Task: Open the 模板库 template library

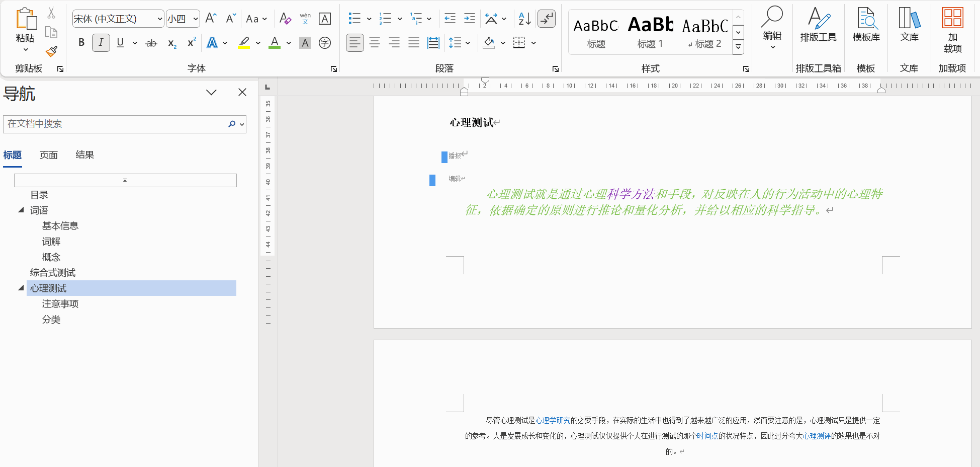Action: coord(866,24)
